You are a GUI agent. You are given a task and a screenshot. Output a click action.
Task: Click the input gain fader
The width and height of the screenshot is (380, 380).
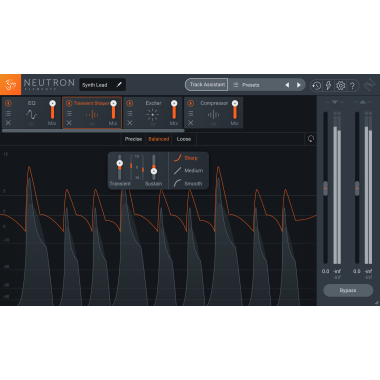click(325, 188)
